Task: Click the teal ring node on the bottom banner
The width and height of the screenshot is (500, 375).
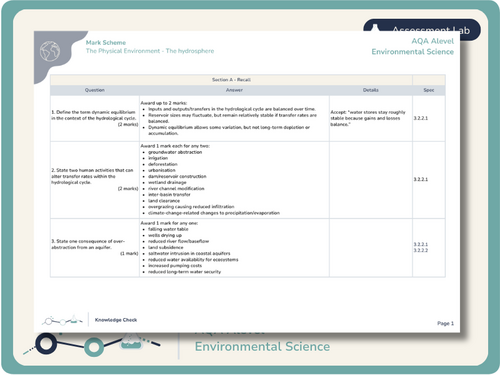Action: tap(94, 347)
